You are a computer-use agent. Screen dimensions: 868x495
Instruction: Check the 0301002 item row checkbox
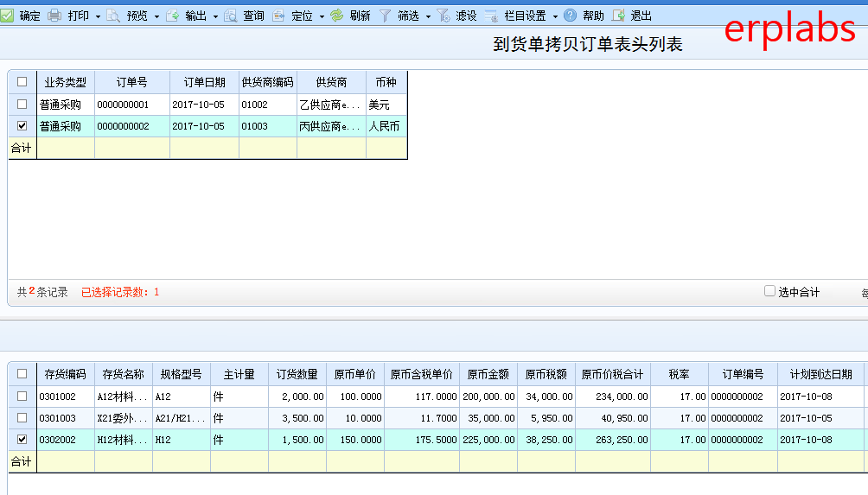point(22,396)
